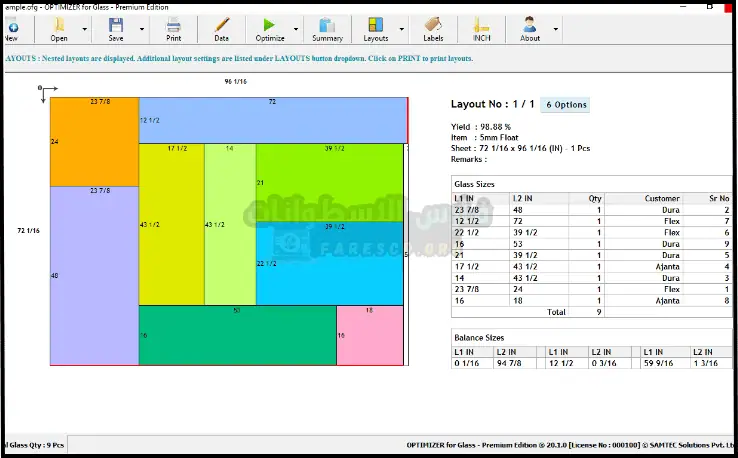The image size is (738, 458).
Task: Expand the Optimize dropdown arrow
Action: (296, 30)
